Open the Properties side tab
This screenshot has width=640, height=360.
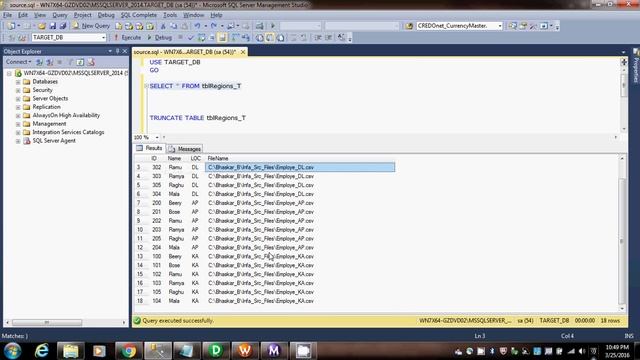pyautogui.click(x=636, y=65)
